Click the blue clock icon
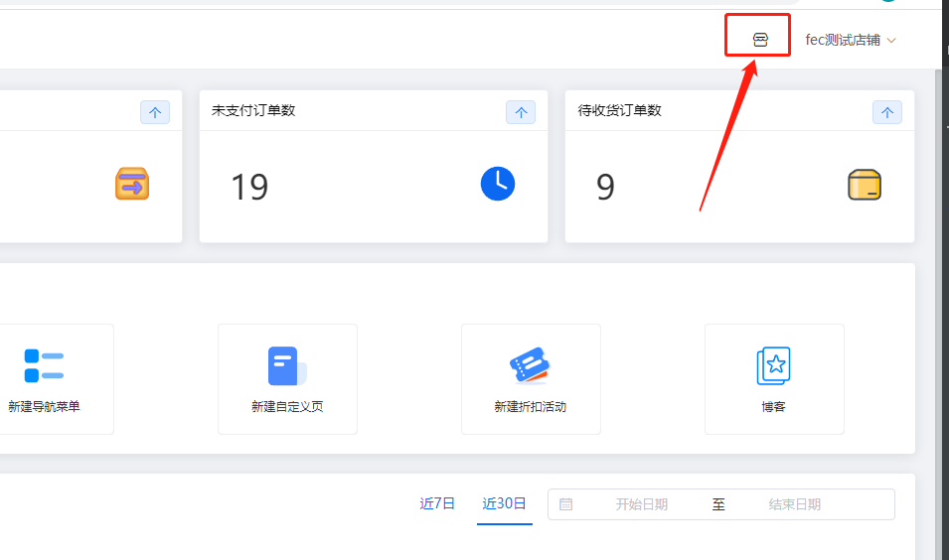The image size is (949, 560). pos(498,184)
